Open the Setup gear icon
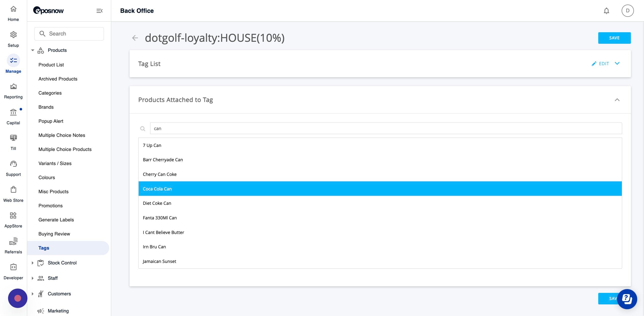 pos(13,35)
